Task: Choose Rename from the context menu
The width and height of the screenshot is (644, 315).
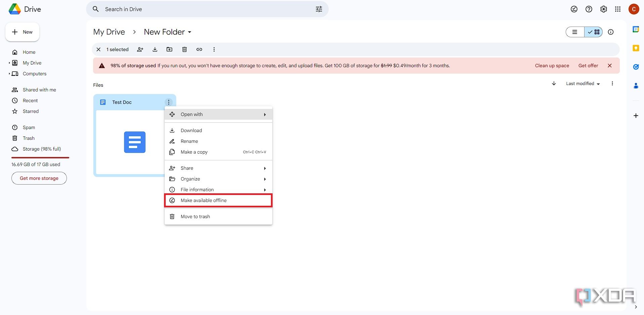Action: click(218, 141)
